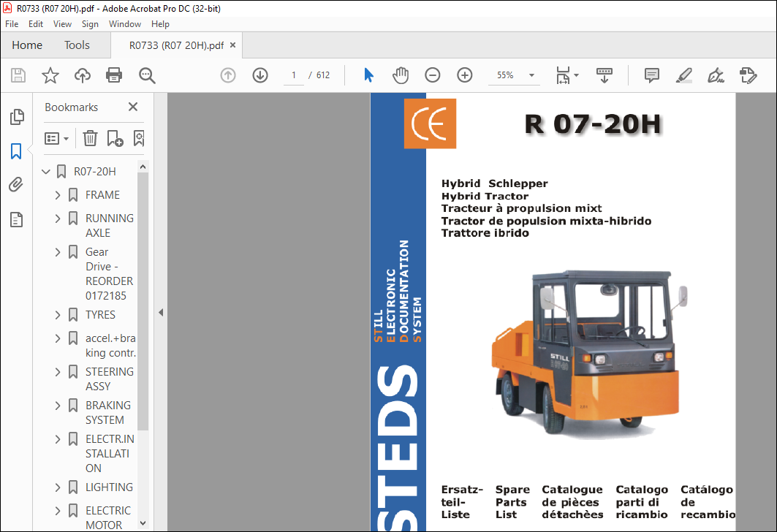777x532 pixels.
Task: Select the BRAKING SYSTEM bookmark entry
Action: point(108,413)
